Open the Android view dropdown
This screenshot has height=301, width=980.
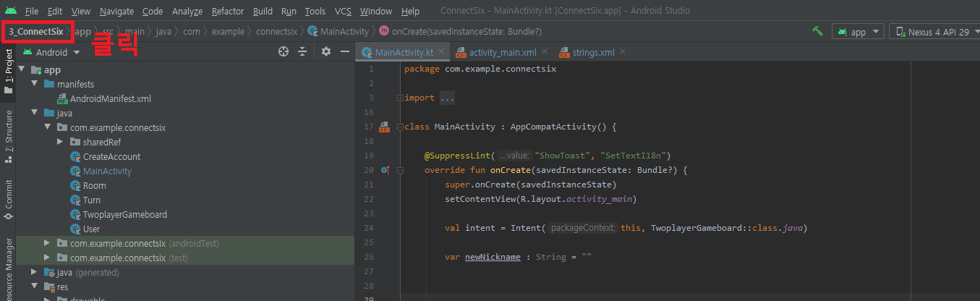[x=52, y=52]
